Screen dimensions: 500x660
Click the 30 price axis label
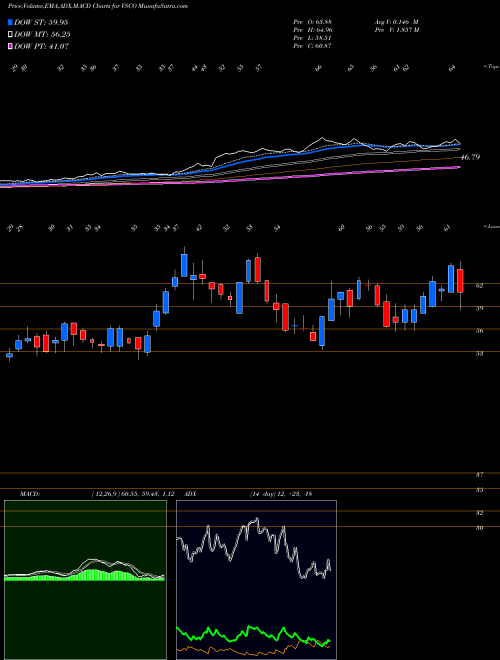[x=479, y=528]
